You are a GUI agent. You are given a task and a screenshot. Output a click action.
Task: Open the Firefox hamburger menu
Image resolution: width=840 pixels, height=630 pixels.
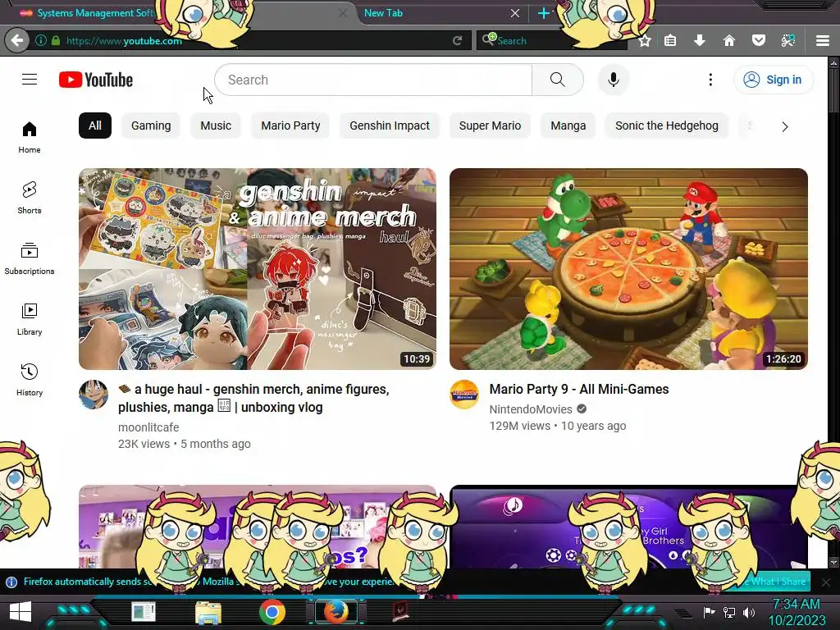(823, 40)
